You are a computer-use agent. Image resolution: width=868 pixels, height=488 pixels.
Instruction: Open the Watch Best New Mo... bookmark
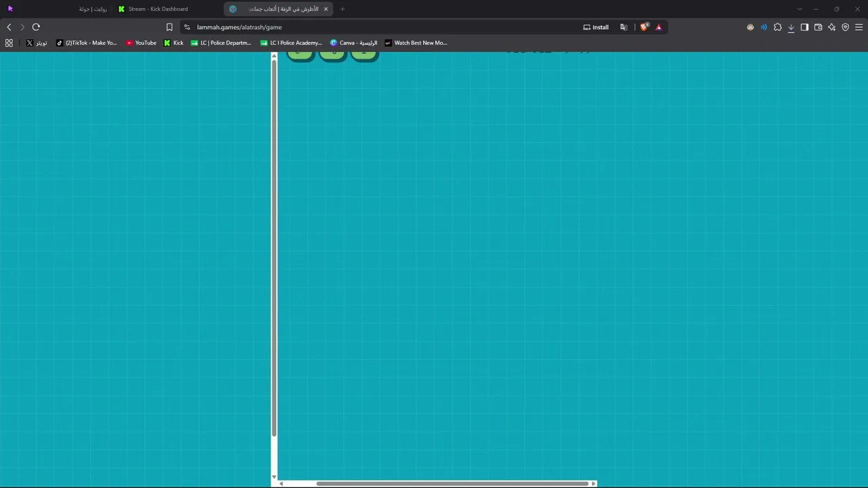[416, 43]
